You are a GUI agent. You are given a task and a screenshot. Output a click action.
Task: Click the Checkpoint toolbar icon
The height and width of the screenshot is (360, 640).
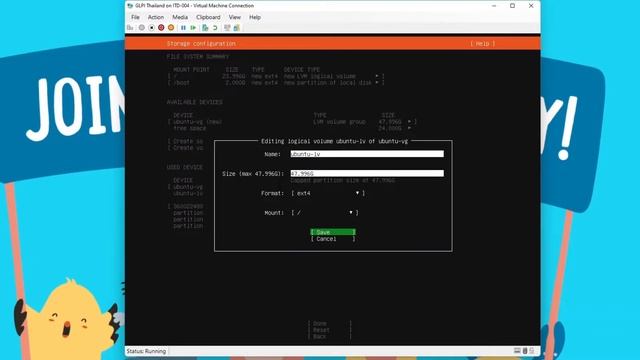[x=205, y=28]
